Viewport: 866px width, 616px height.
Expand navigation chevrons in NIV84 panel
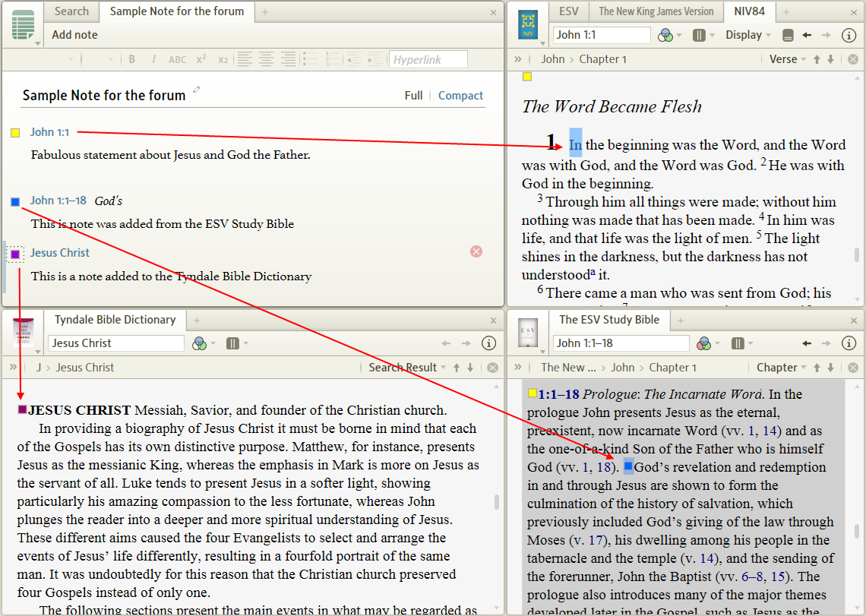pos(518,58)
